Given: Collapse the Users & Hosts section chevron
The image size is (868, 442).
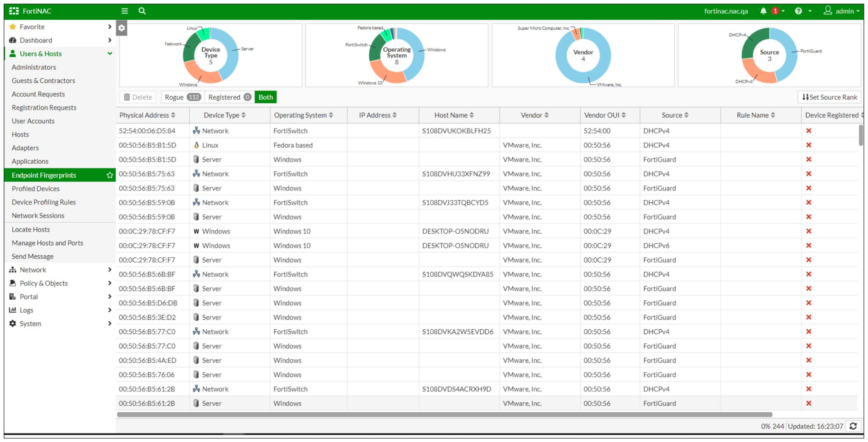Looking at the screenshot, I should [x=110, y=53].
